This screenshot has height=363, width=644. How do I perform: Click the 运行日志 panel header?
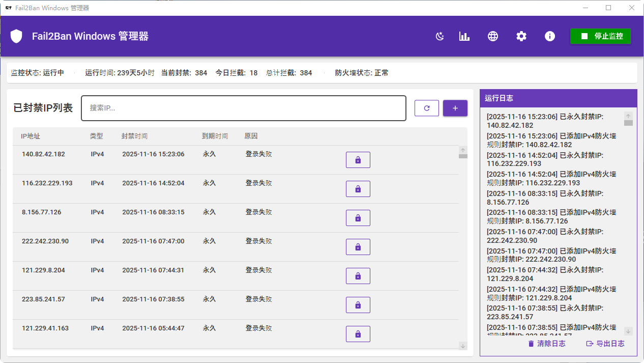(558, 98)
